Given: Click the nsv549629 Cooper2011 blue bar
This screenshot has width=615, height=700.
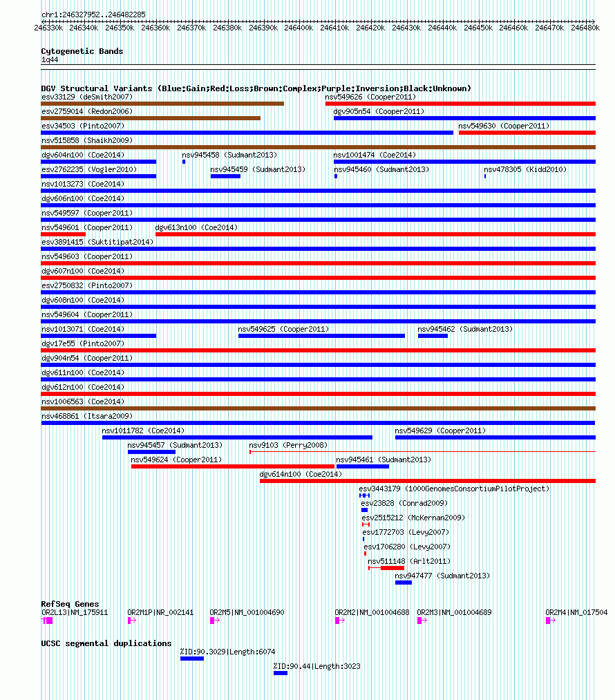Looking at the screenshot, I should (x=495, y=437).
